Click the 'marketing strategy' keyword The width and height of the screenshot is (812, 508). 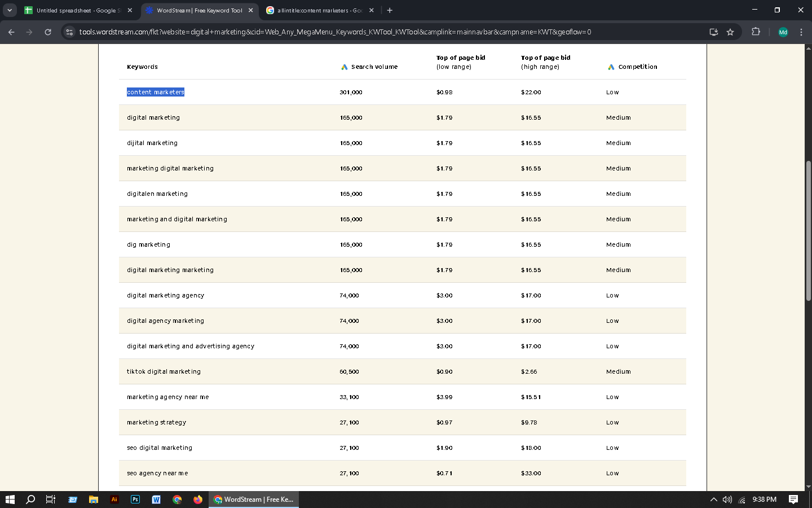(x=156, y=422)
